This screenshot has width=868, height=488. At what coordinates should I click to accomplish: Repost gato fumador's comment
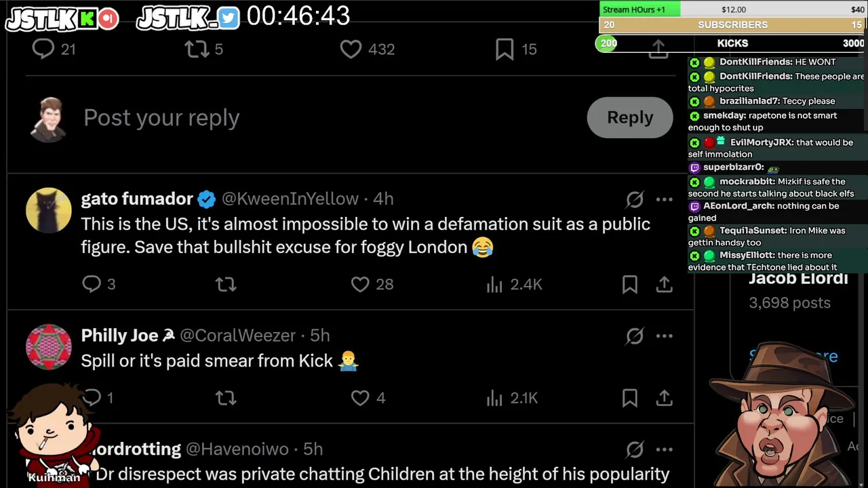226,284
